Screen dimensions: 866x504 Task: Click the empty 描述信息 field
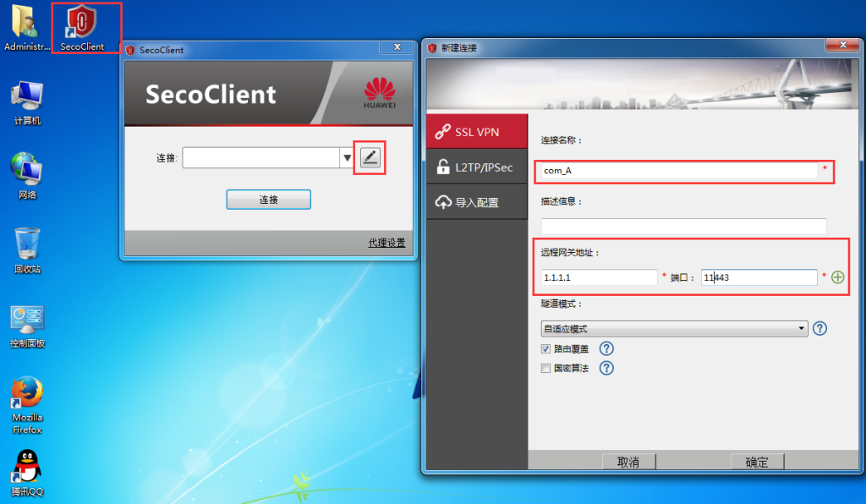[683, 226]
